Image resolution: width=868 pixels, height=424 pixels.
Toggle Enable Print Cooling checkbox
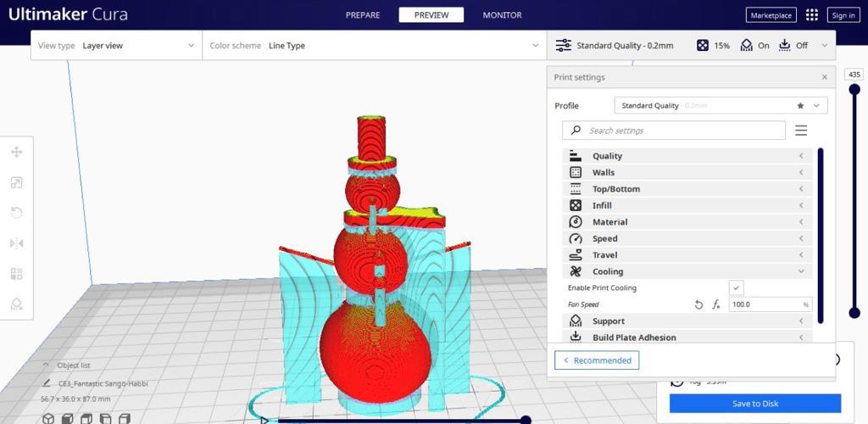point(737,287)
